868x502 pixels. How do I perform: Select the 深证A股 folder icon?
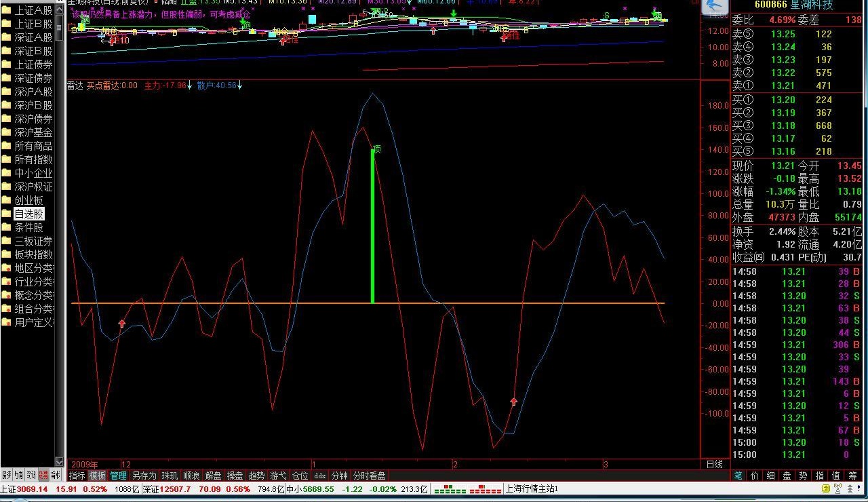pos(7,37)
